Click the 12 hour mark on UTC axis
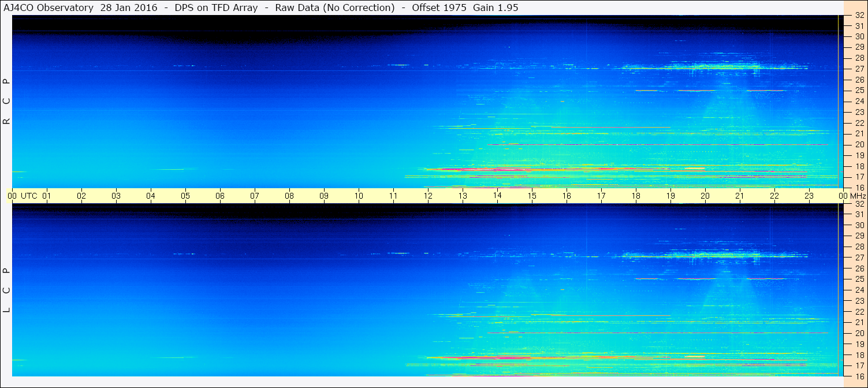 (x=428, y=196)
